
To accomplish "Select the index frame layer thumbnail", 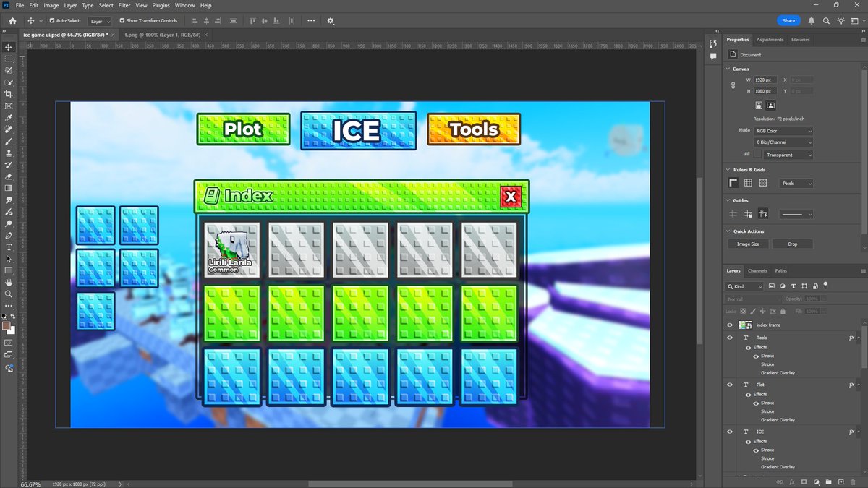I will pos(744,325).
